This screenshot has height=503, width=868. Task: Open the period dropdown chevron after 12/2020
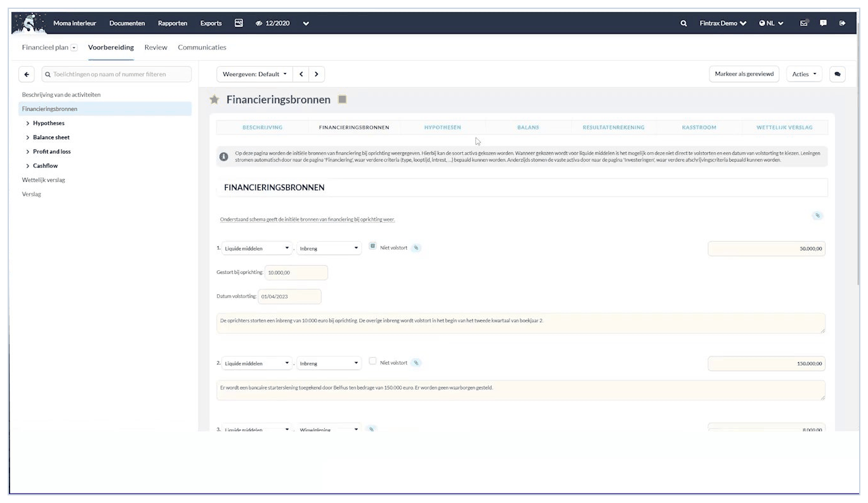[x=306, y=23]
